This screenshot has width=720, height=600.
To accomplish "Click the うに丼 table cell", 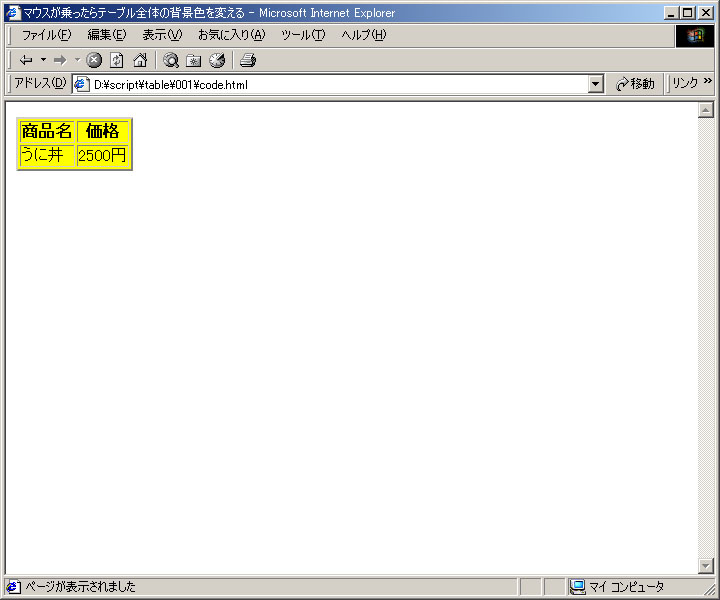I will [x=47, y=155].
